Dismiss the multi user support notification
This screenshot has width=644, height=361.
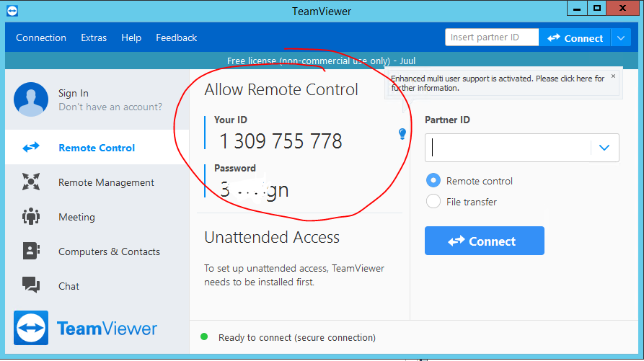pos(613,76)
